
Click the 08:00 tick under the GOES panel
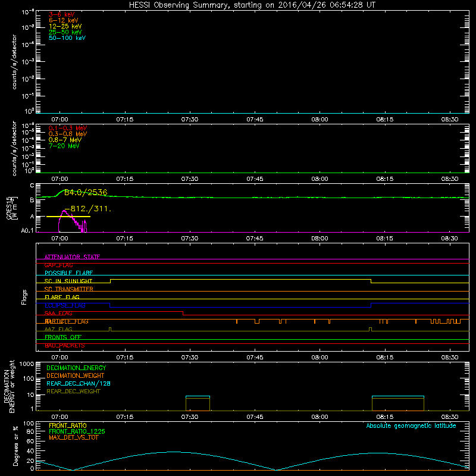tap(320, 239)
